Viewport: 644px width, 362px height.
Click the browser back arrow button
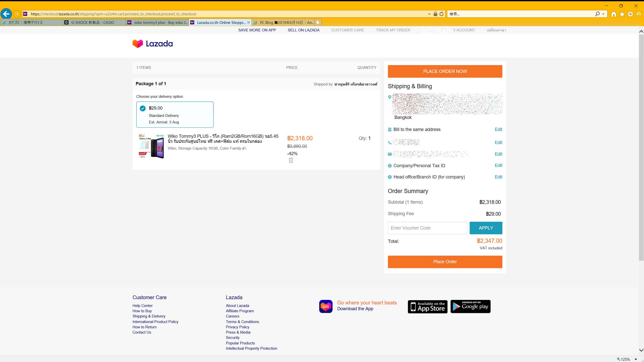tap(6, 14)
